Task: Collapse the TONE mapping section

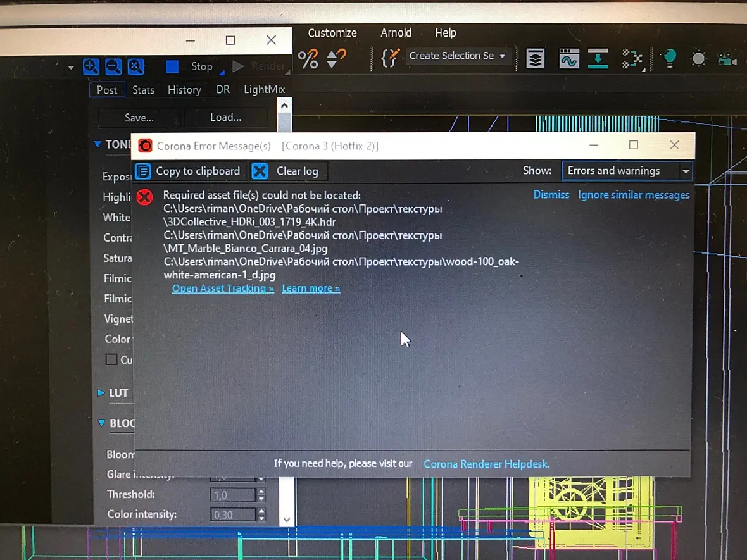Action: click(x=97, y=144)
